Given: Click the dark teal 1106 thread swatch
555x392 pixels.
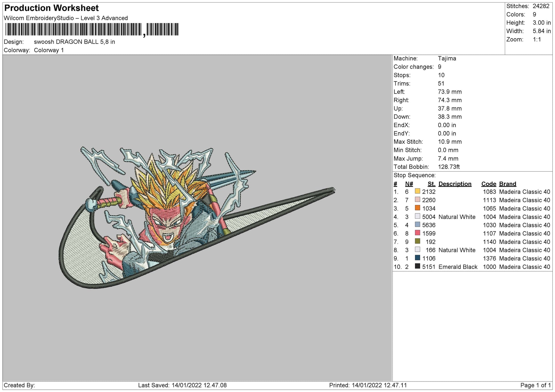Looking at the screenshot, I should coord(417,258).
